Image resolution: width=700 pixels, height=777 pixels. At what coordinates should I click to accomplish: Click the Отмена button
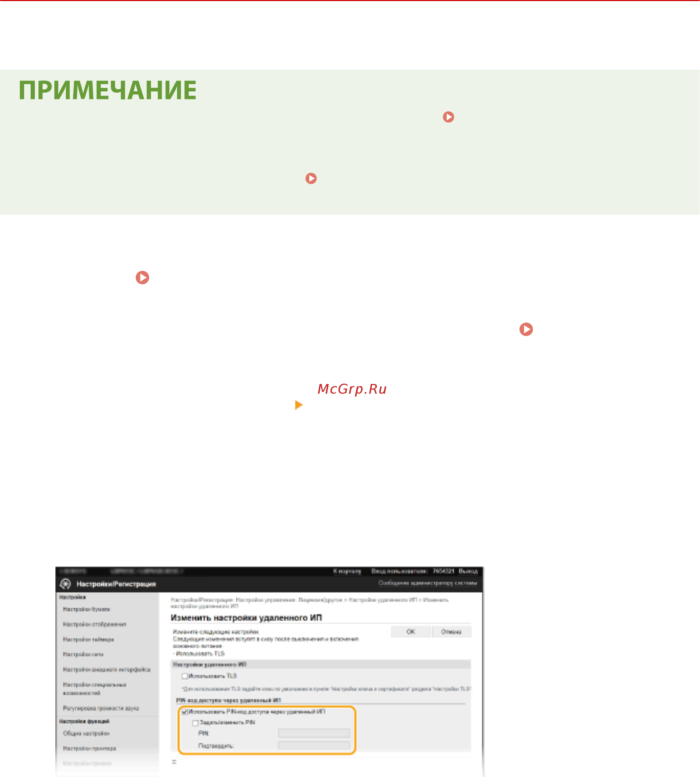pos(451,632)
